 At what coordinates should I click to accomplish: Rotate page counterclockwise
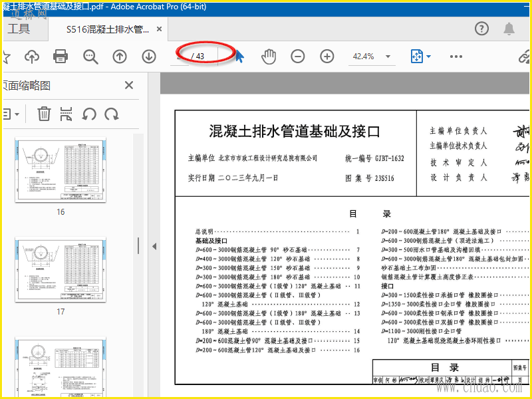coord(89,114)
